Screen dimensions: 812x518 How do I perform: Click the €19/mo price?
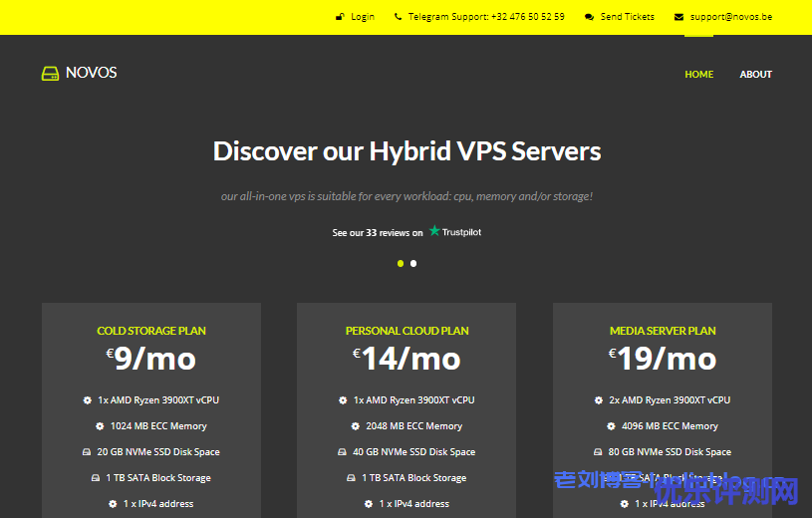[x=663, y=359]
